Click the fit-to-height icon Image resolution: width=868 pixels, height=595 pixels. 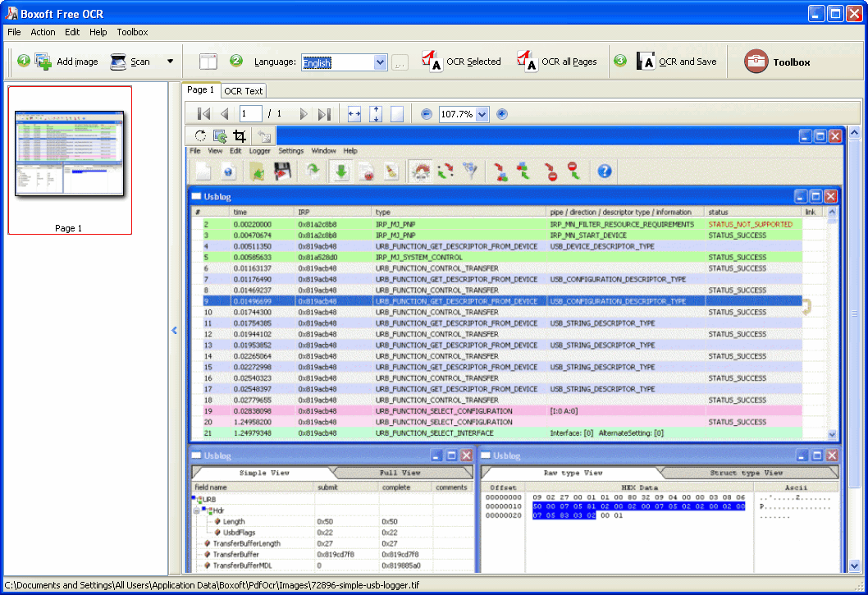[375, 114]
